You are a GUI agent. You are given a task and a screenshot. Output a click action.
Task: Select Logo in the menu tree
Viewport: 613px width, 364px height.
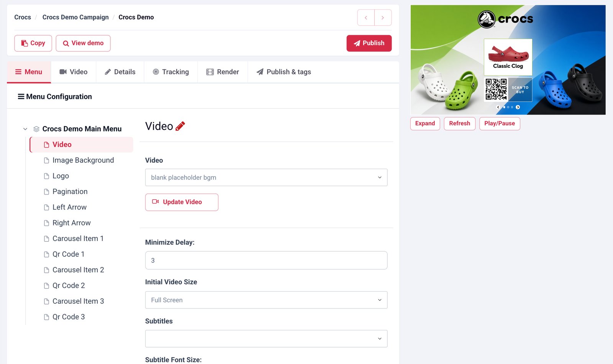[61, 176]
